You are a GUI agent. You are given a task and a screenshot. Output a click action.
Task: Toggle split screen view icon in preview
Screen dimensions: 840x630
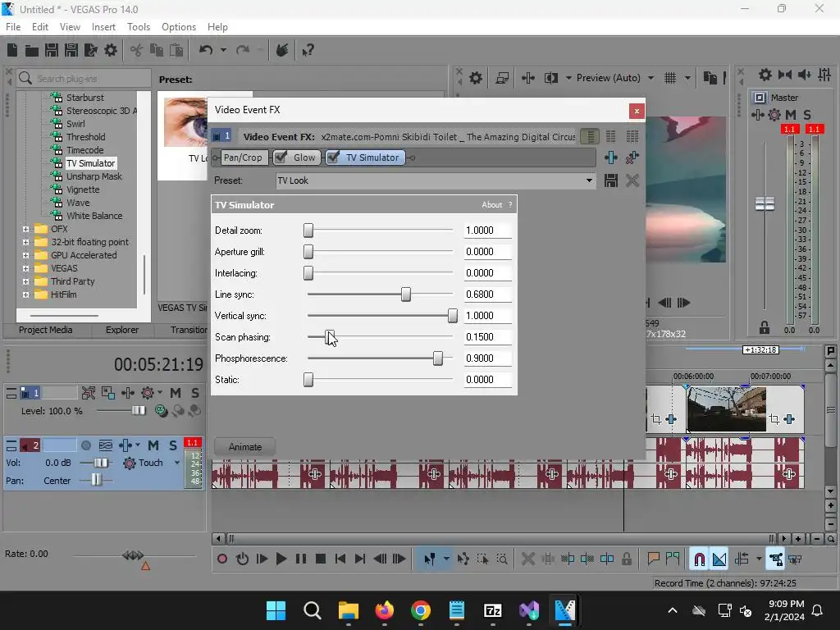550,78
